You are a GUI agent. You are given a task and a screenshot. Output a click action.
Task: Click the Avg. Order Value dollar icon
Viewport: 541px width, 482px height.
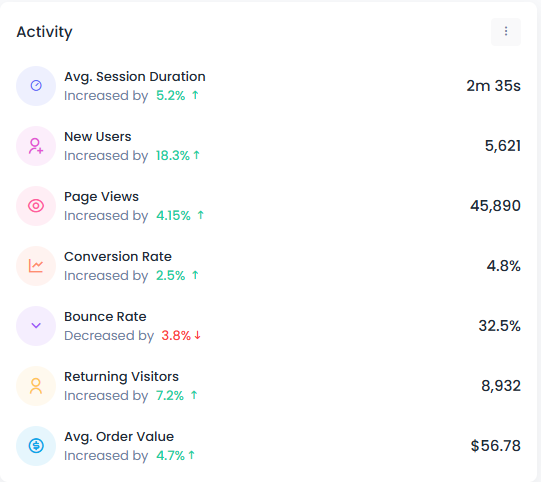point(36,446)
